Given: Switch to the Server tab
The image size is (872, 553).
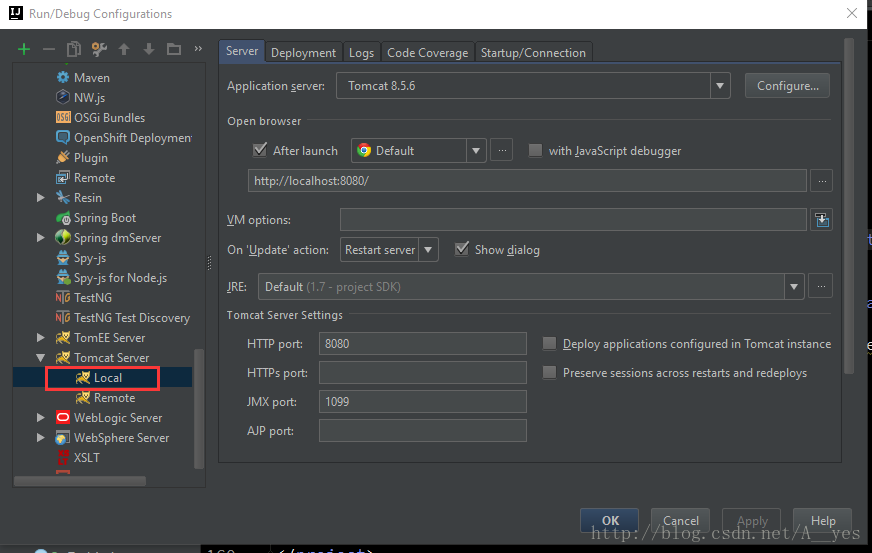Looking at the screenshot, I should (x=242, y=51).
